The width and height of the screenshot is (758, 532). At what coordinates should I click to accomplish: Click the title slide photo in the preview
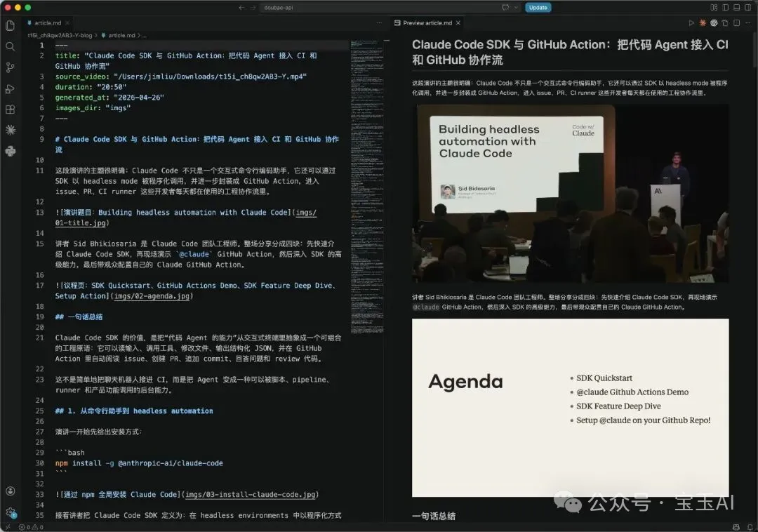click(x=571, y=193)
